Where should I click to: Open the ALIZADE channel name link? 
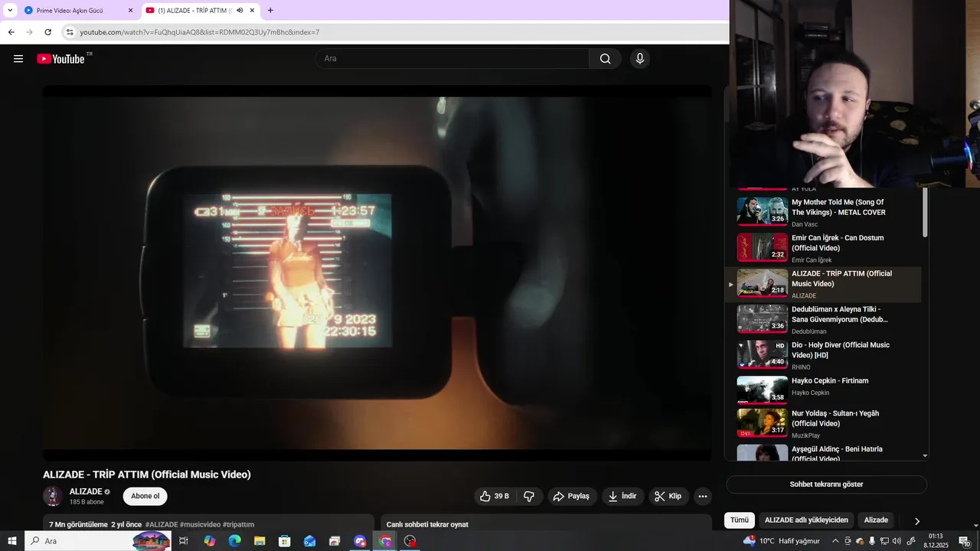86,491
